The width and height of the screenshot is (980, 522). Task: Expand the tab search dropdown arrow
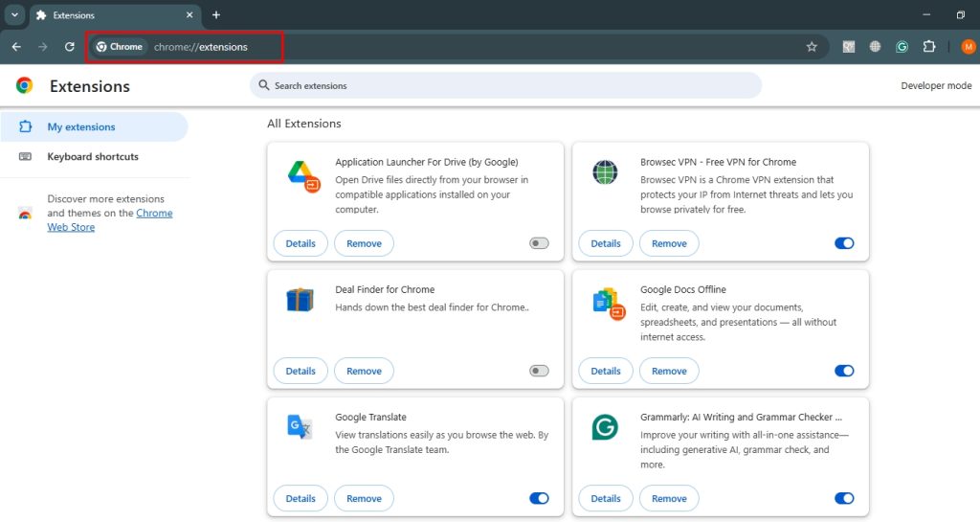pyautogui.click(x=14, y=15)
